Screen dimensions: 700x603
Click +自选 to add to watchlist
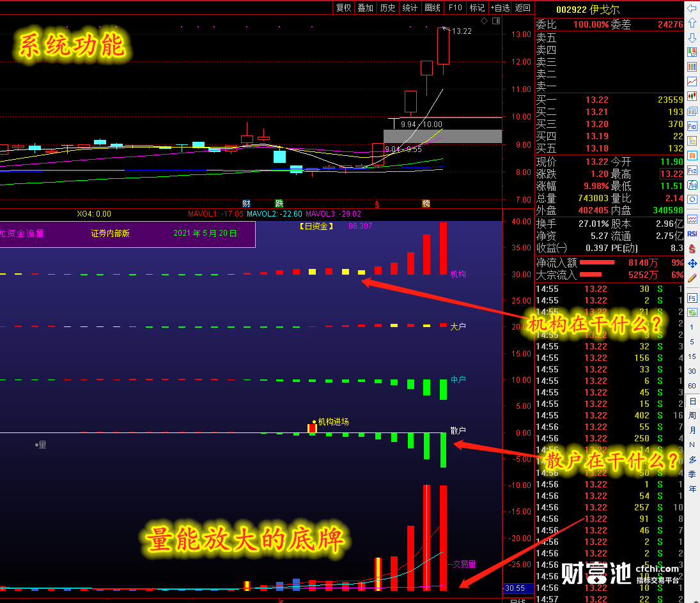tap(500, 8)
